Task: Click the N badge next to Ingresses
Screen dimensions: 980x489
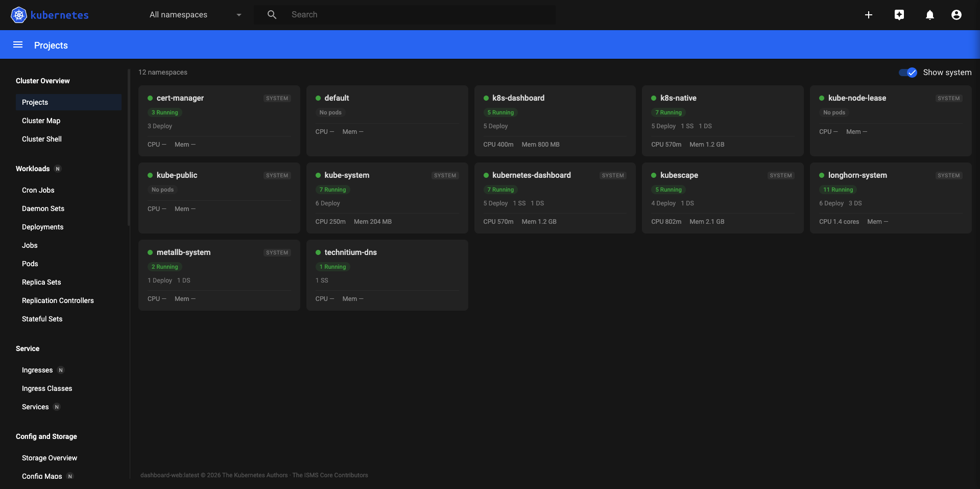Action: click(61, 370)
